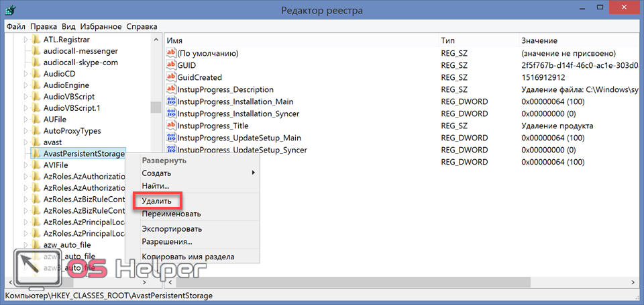This screenshot has width=644, height=305.
Task: Expand the AUFile key arrow
Action: click(25, 120)
